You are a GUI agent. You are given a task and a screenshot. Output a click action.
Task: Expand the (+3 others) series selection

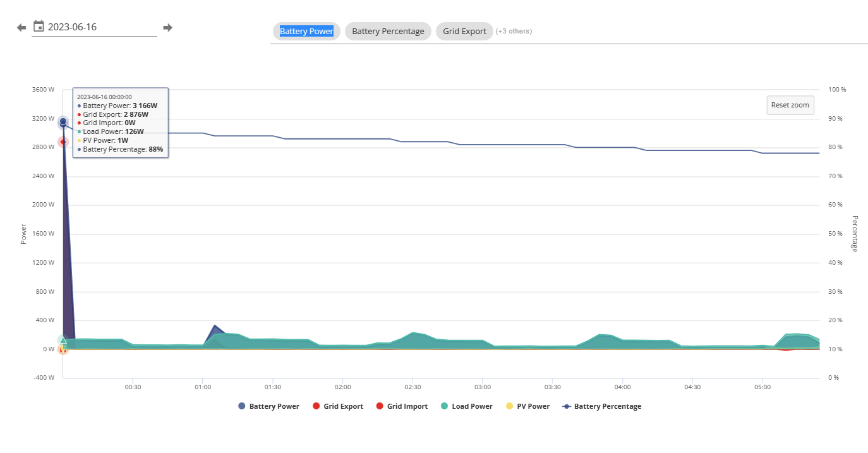514,31
